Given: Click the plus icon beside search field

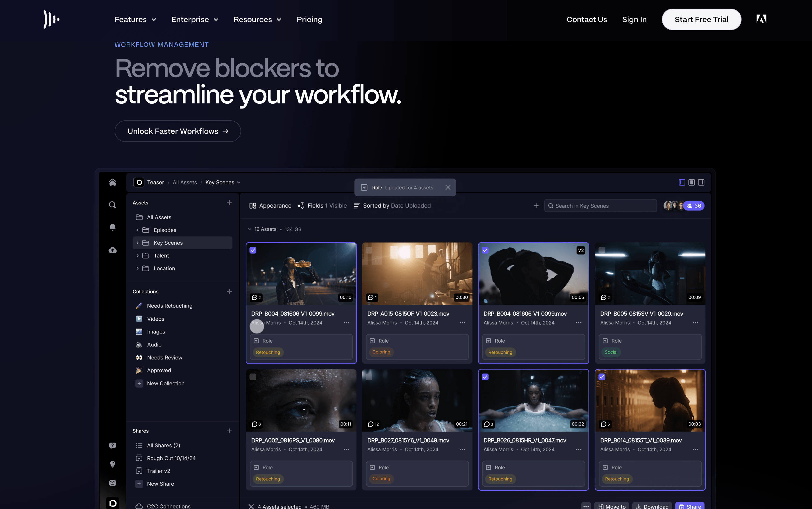Looking at the screenshot, I should coord(536,206).
